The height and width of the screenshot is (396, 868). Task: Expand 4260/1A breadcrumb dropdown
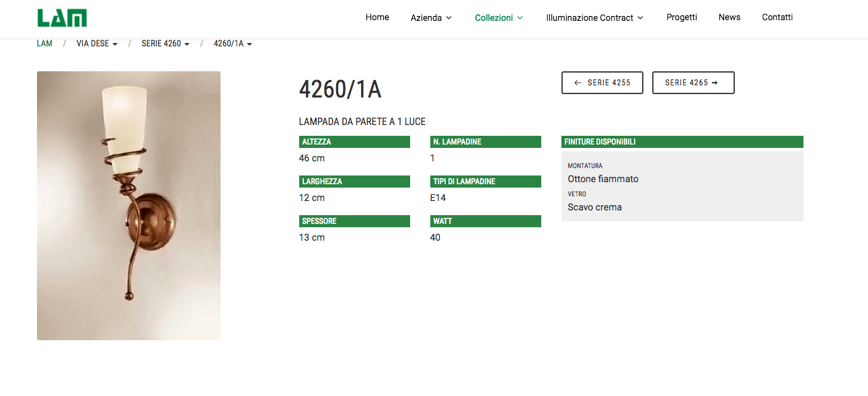click(233, 44)
